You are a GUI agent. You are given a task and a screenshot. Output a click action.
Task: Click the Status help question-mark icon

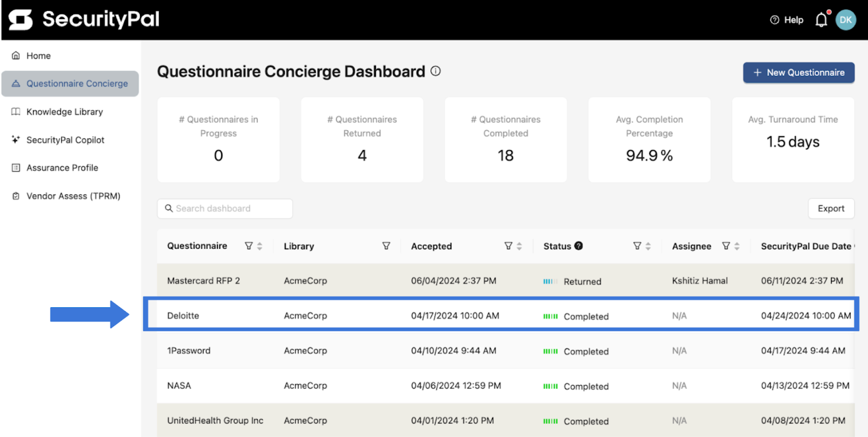[579, 246]
